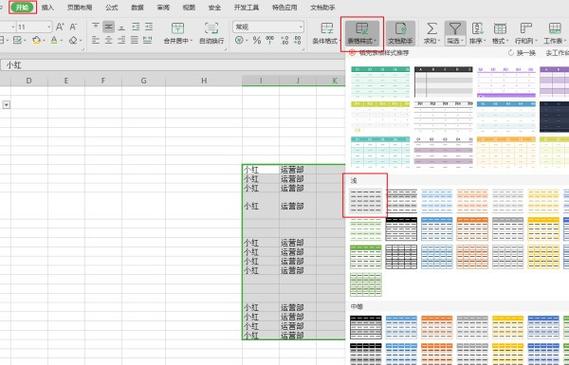Viewport: 569px width, 365px height.
Task: Pick the orange medium table style swatch
Action: [437, 328]
